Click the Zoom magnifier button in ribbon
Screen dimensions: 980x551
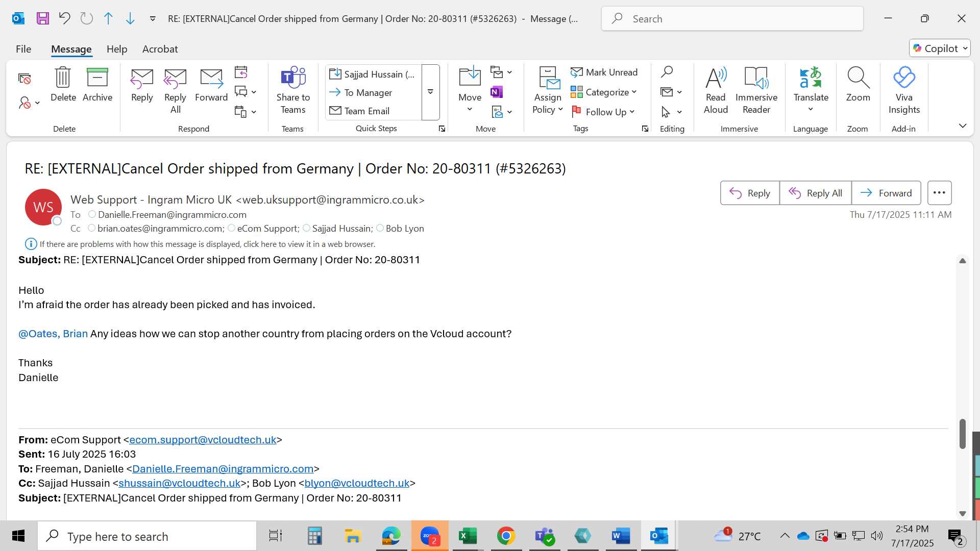pos(858,85)
